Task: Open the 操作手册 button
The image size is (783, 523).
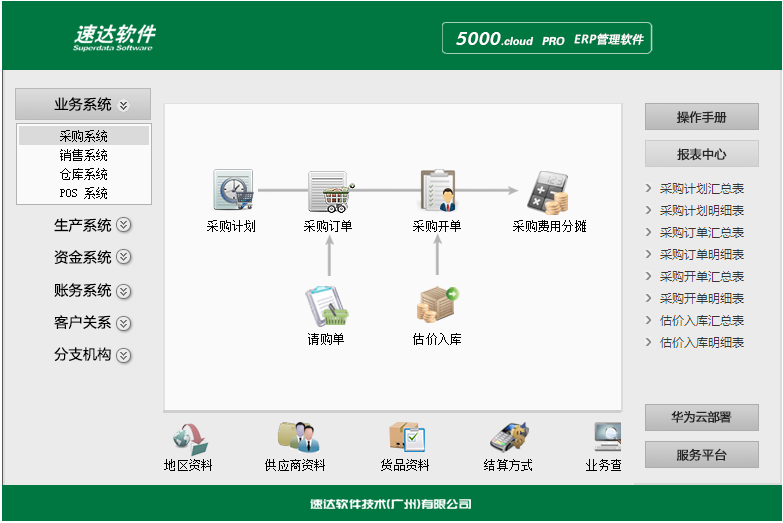Action: [702, 117]
